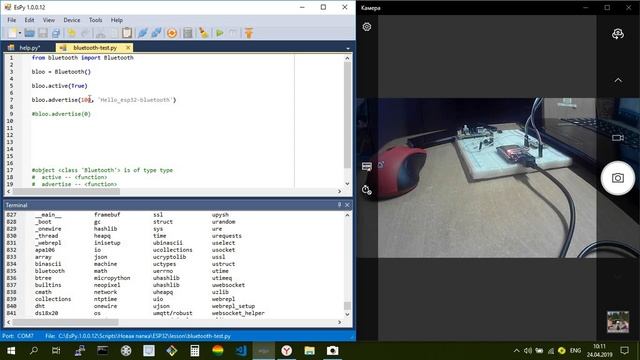
Task: Disconnect the device using second plug icon
Action: coord(156,33)
